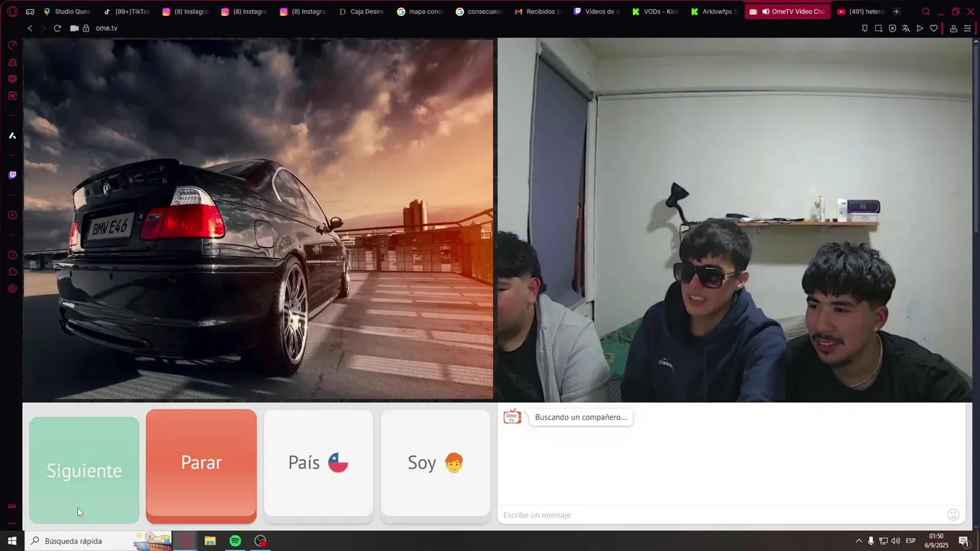The height and width of the screenshot is (551, 980).
Task: Open the Opera GX main menu
Action: coord(12,11)
